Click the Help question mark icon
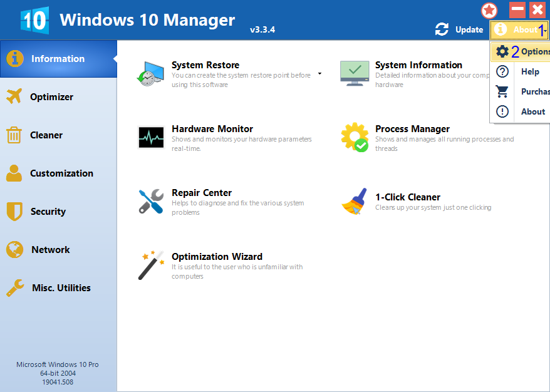Viewport: 550px width, 392px height. 502,71
